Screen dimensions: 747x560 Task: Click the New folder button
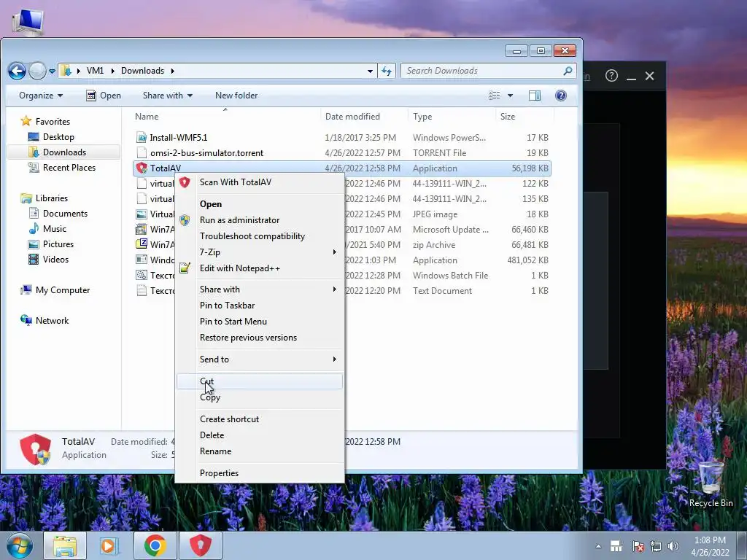[x=236, y=96]
